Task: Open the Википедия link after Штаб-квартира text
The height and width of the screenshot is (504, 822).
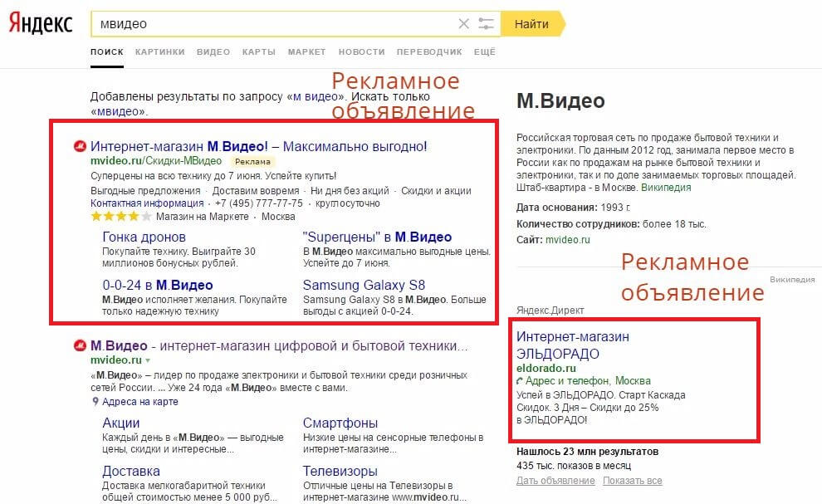Action: point(666,188)
